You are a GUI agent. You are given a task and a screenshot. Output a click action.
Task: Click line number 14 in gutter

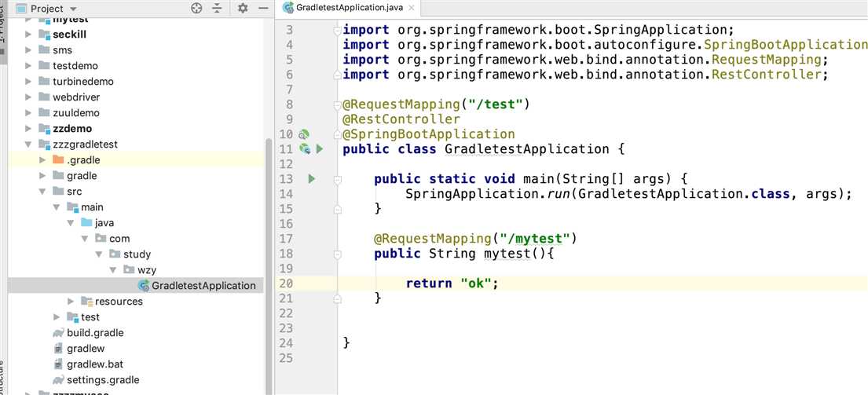click(286, 194)
